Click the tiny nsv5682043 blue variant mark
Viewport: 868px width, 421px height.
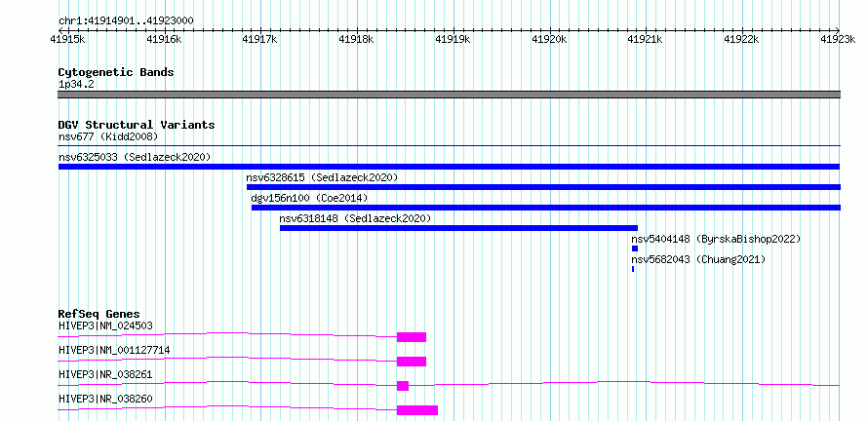tap(633, 269)
